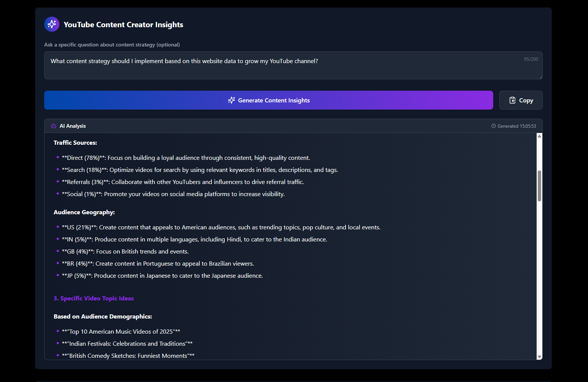588x382 pixels.
Task: Click the Audience Geography heading
Action: click(84, 212)
